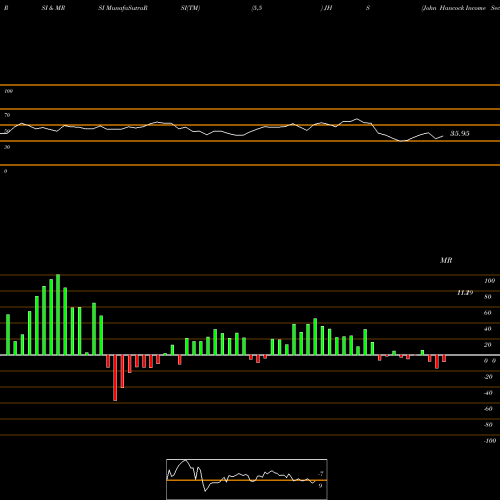Click the MR axis label 100
Image resolution: width=500 pixels, height=500 pixels.
tap(489, 281)
